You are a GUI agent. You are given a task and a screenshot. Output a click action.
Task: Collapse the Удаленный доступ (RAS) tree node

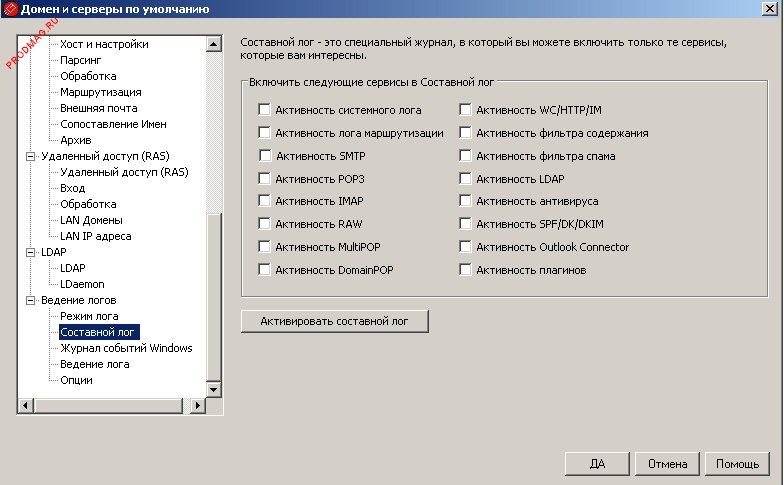click(30, 156)
